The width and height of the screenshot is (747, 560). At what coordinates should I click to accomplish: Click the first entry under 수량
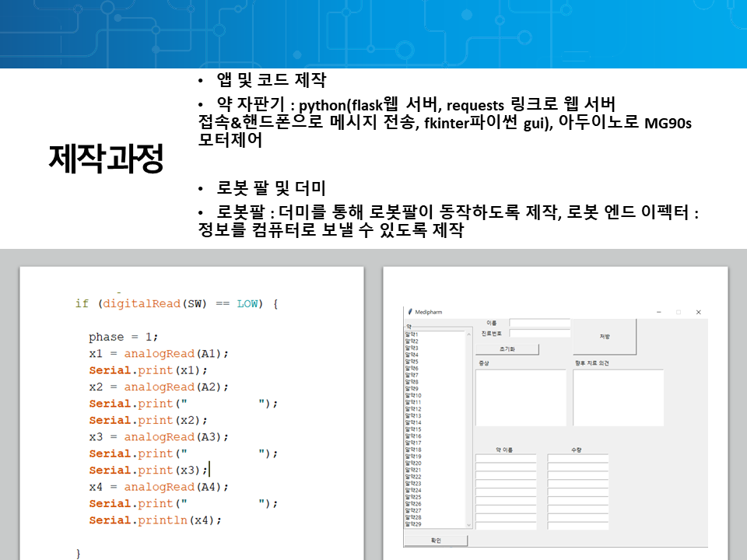578,458
